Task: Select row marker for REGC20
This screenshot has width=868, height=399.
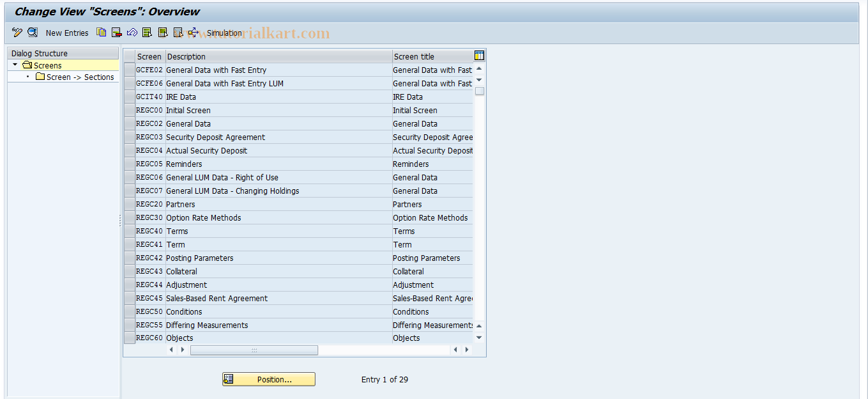Action: click(130, 205)
